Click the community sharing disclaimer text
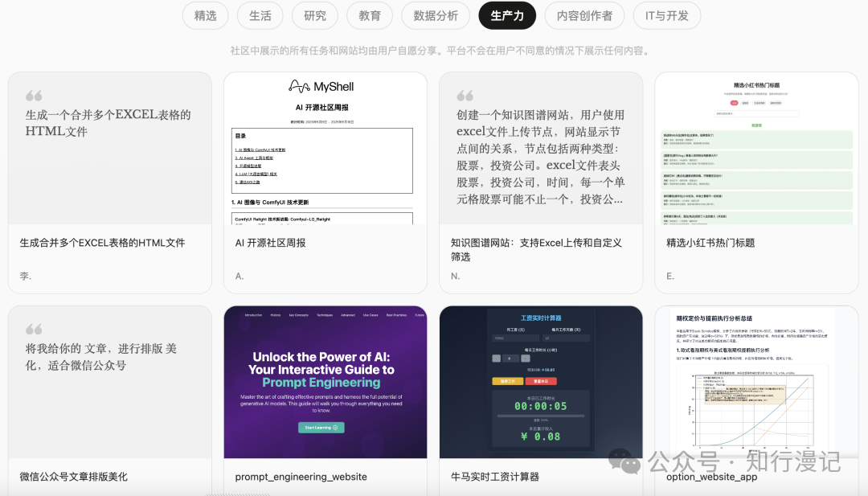Screen dimensions: 868x496 pos(440,51)
